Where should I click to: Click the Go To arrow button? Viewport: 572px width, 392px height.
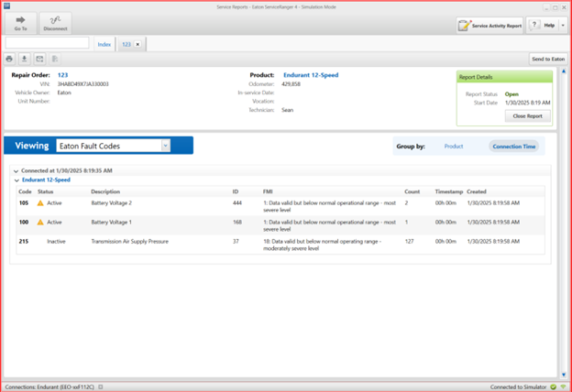(x=21, y=24)
